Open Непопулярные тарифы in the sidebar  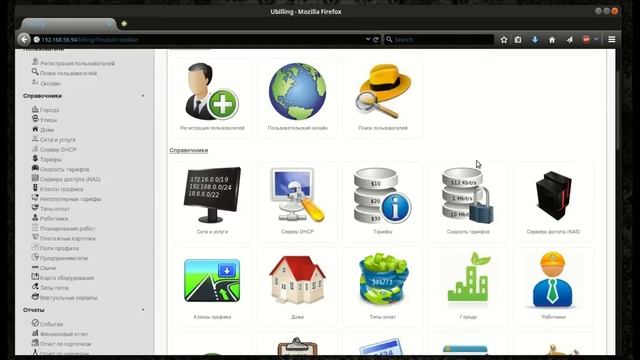70,199
